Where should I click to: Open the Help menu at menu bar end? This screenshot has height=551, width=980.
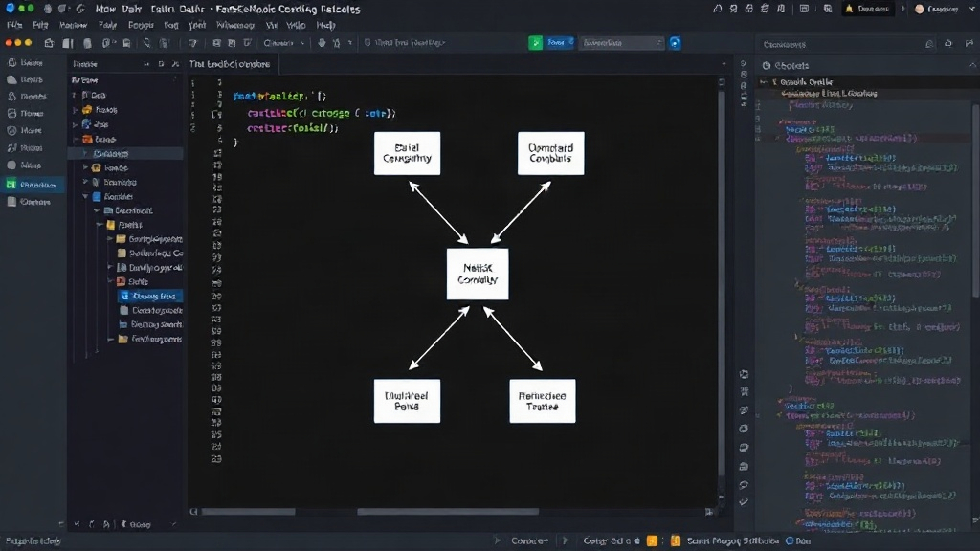(x=325, y=25)
